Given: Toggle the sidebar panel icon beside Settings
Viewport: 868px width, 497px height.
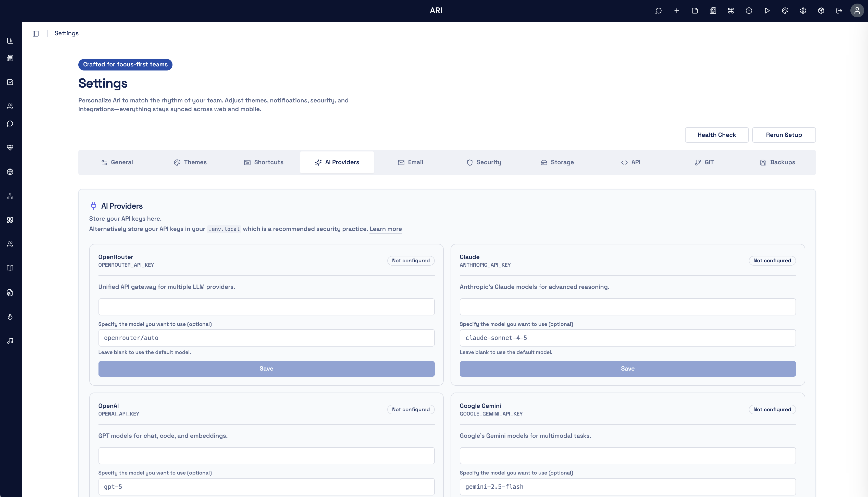Looking at the screenshot, I should tap(35, 33).
